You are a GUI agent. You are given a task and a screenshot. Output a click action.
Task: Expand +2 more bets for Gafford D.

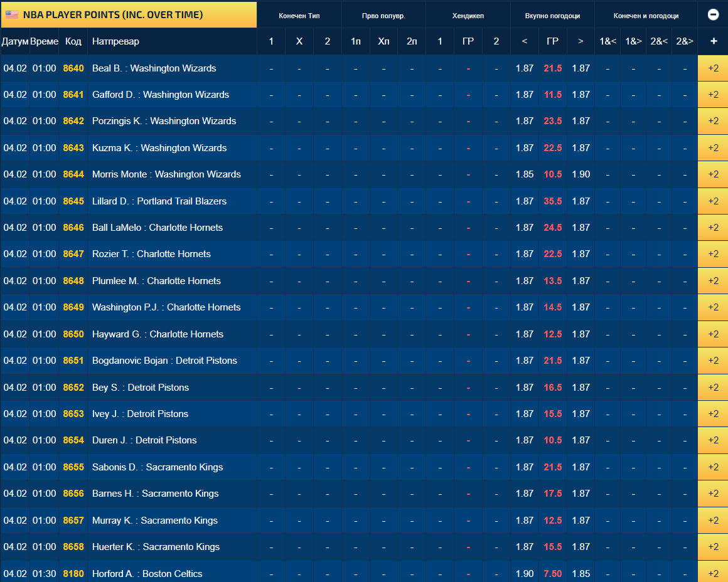tap(713, 95)
